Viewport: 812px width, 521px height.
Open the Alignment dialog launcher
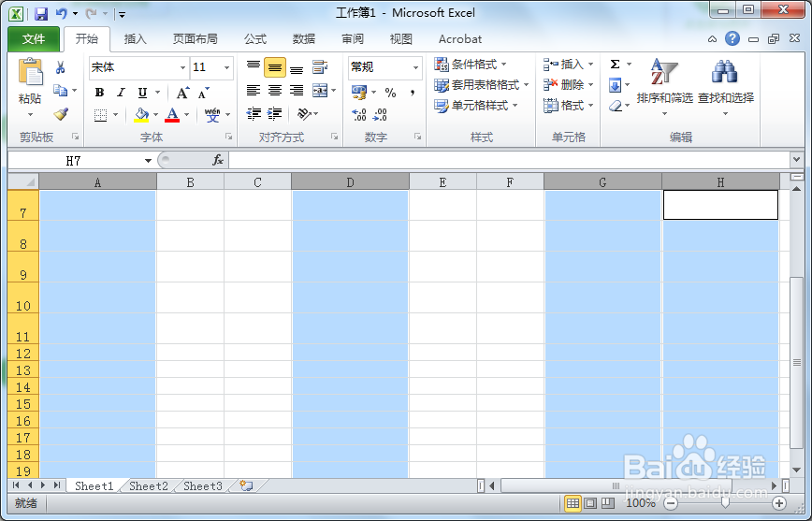pyautogui.click(x=335, y=137)
